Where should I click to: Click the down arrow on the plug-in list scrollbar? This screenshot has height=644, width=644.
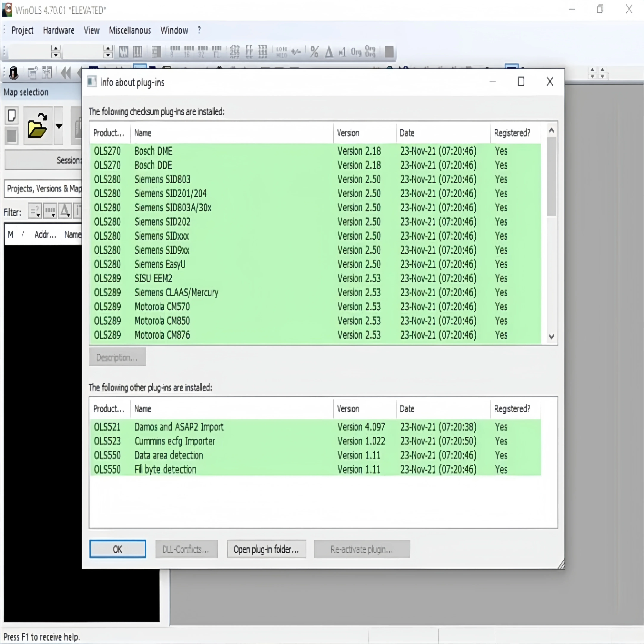(551, 337)
